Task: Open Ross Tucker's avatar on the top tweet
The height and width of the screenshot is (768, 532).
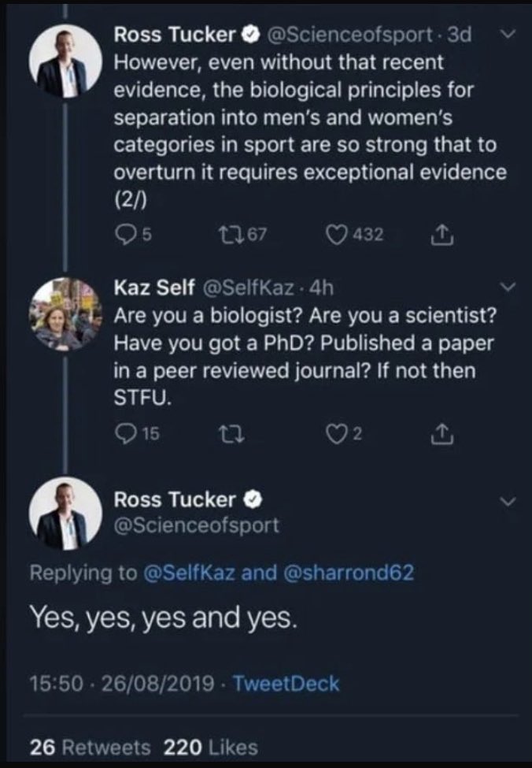Action: tap(65, 61)
